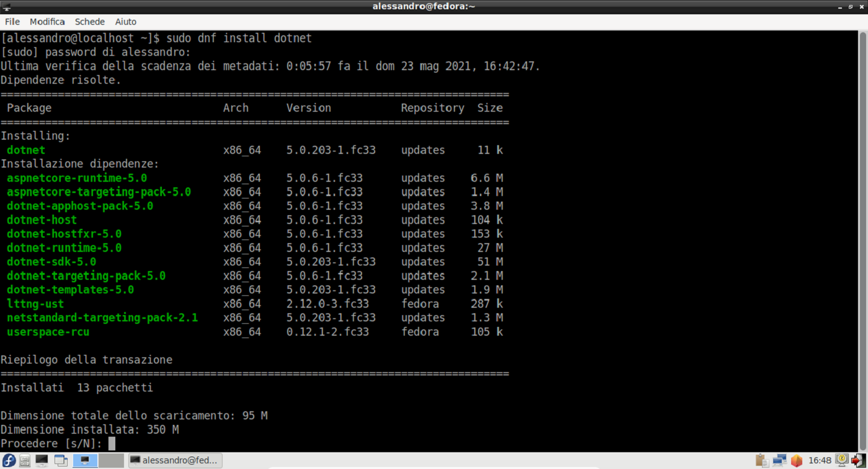This screenshot has width=868, height=469.
Task: Click the 'Dipendenze risolte.' line
Action: click(x=61, y=80)
